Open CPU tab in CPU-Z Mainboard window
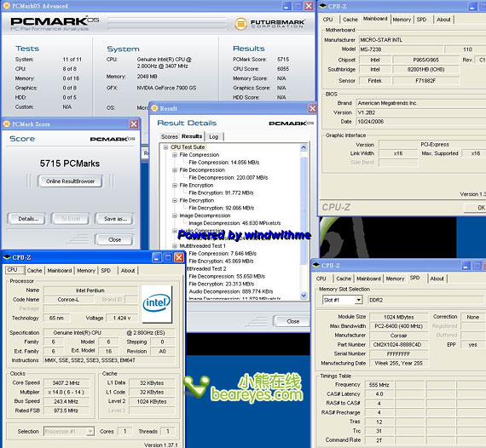The width and height of the screenshot is (486, 448). coord(327,20)
